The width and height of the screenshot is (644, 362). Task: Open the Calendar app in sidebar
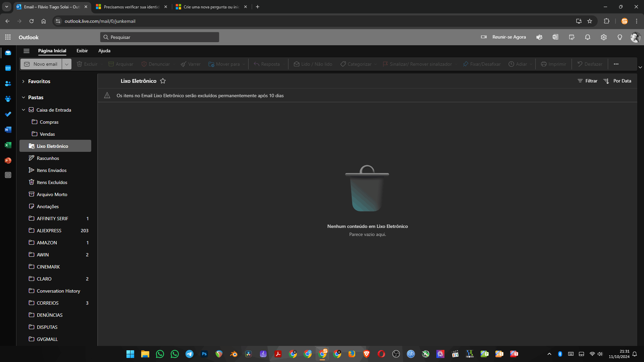tap(8, 68)
